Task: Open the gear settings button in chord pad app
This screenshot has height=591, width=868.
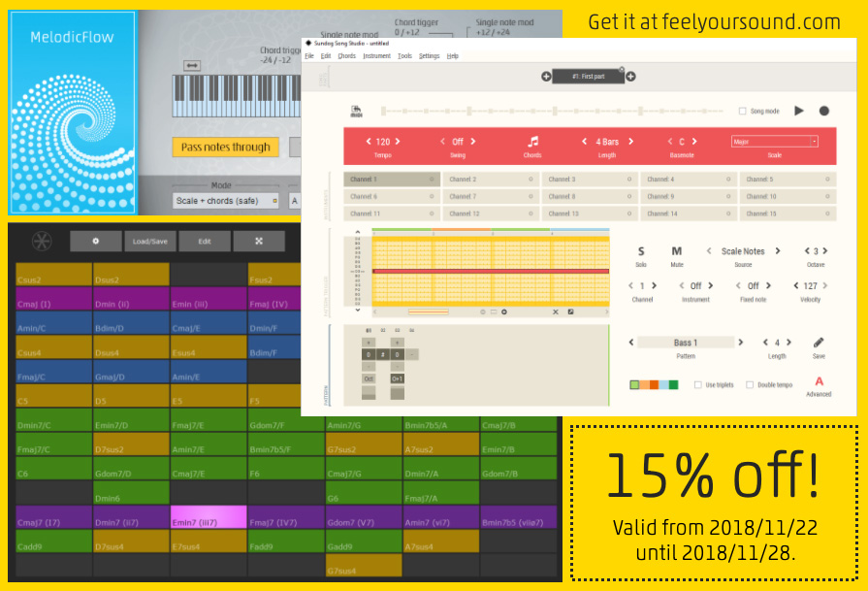Action: 96,241
